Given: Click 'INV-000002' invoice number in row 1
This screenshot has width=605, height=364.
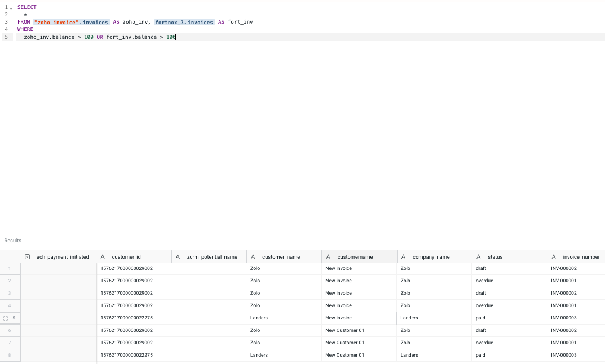Looking at the screenshot, I should click(576, 268).
